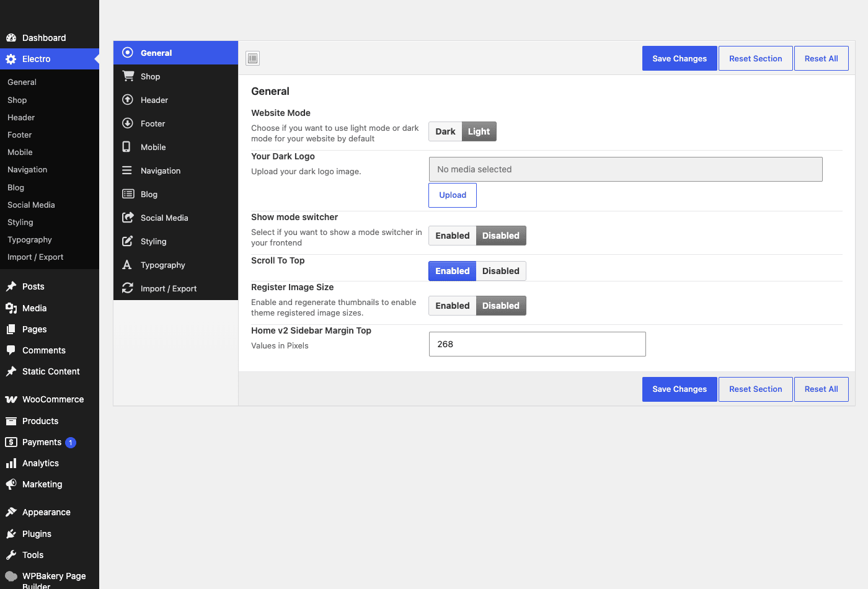Click the Shop cart icon

tap(128, 76)
